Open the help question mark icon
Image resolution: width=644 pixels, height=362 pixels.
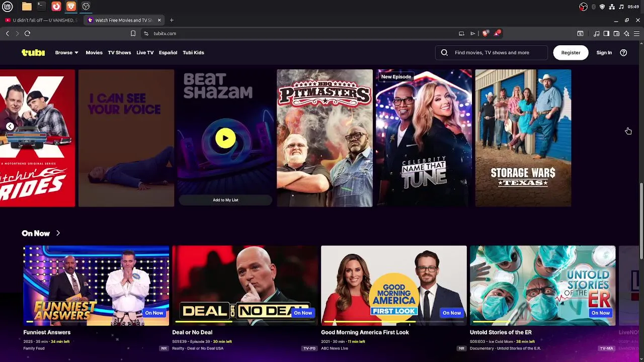(x=623, y=52)
